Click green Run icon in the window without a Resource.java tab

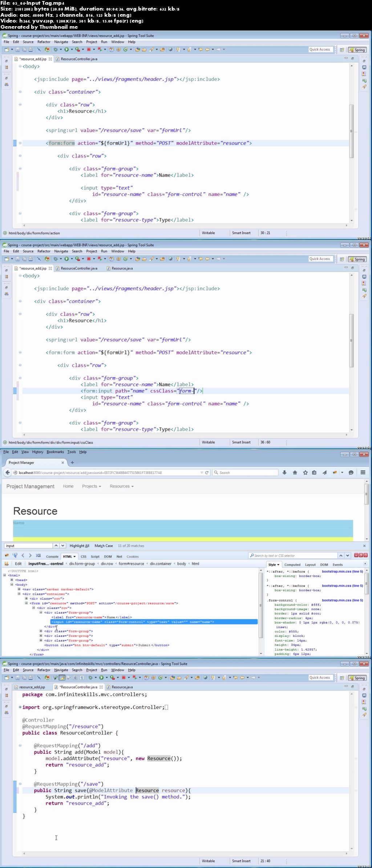point(66,49)
